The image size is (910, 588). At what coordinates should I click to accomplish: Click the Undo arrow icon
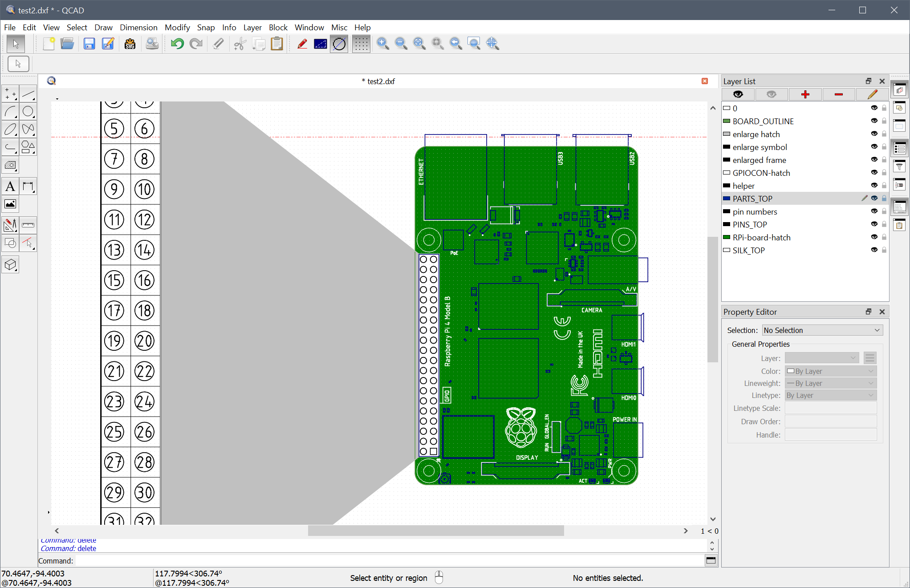pyautogui.click(x=177, y=44)
